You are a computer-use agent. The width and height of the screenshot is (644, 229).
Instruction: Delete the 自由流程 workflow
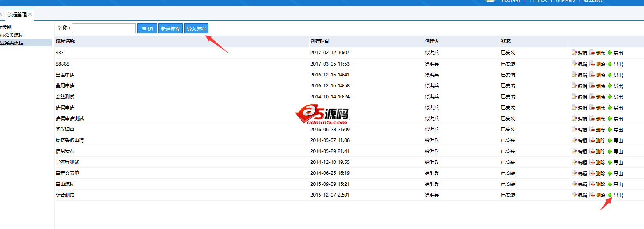(597, 184)
